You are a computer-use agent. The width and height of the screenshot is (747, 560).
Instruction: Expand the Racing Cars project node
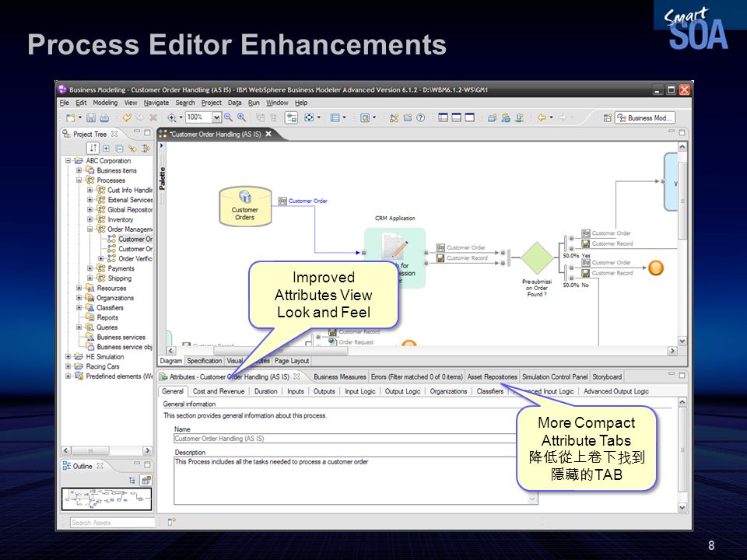(68, 366)
